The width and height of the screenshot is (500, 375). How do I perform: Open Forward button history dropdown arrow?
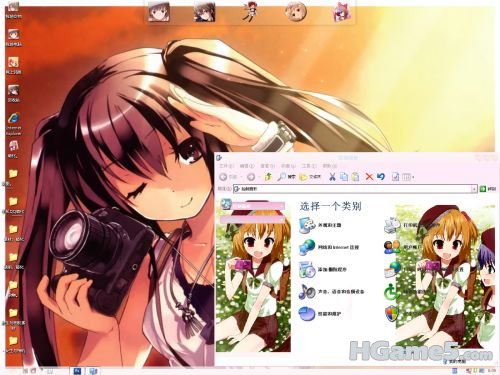[259, 177]
